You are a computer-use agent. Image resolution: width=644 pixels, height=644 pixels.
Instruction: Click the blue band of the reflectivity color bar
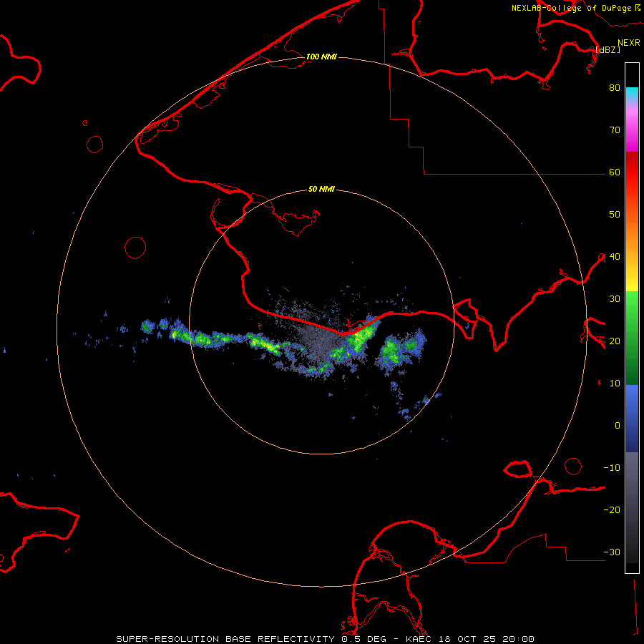point(632,418)
